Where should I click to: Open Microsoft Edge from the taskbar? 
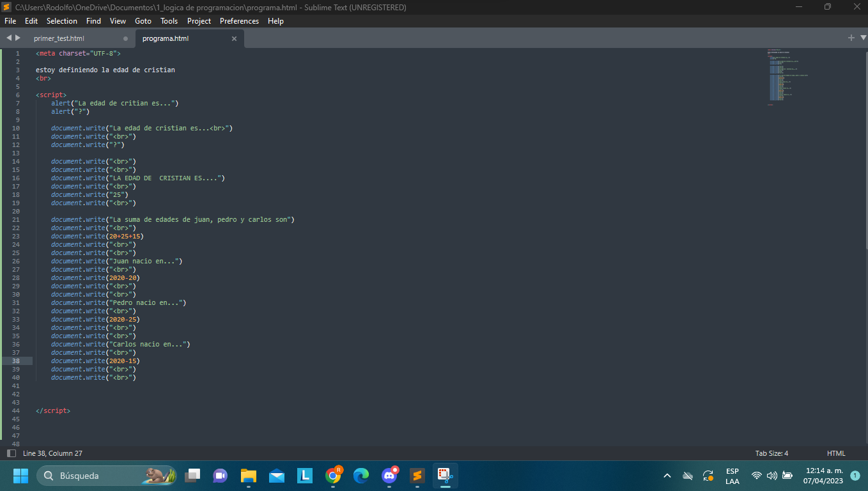click(x=361, y=476)
